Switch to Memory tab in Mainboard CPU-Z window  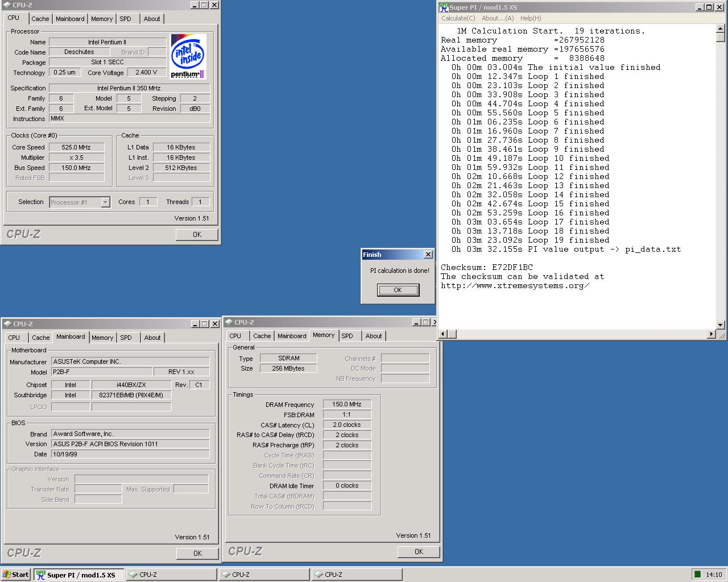coord(102,338)
